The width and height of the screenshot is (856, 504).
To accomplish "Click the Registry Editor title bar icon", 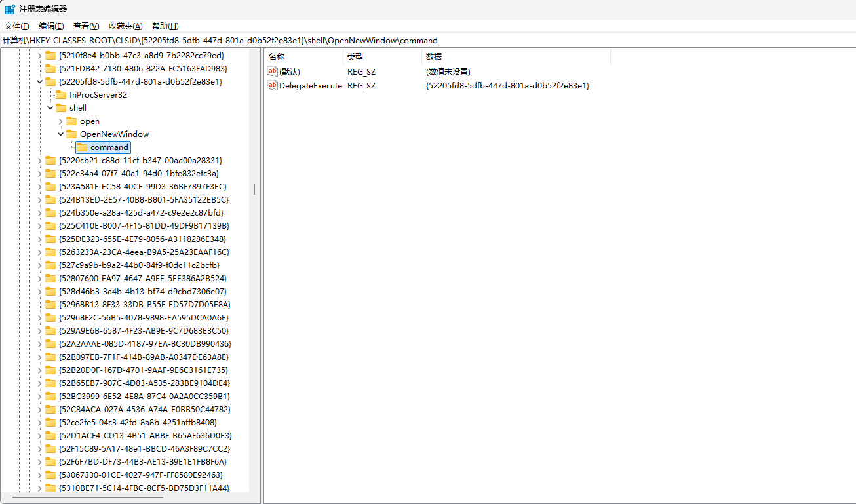I will tap(10, 9).
